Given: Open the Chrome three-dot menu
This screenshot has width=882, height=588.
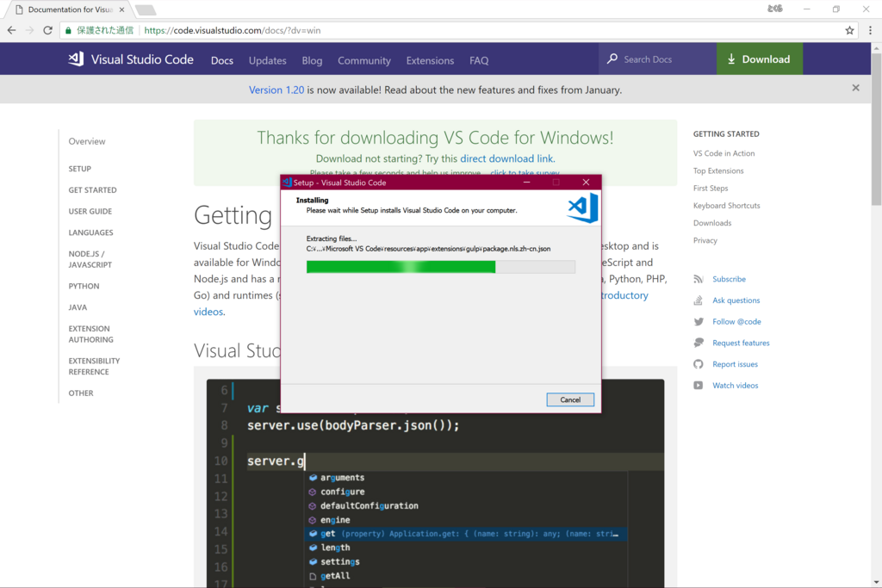Looking at the screenshot, I should [x=870, y=30].
